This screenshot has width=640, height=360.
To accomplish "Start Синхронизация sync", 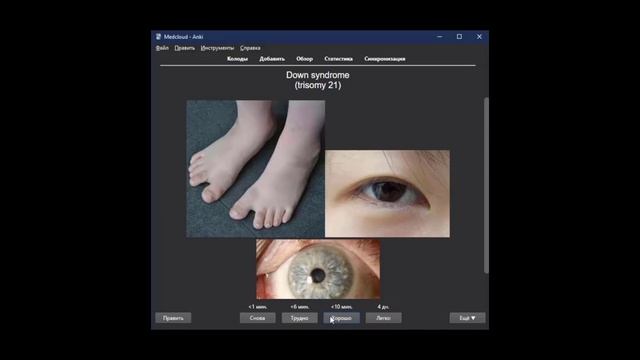I will 384,59.
